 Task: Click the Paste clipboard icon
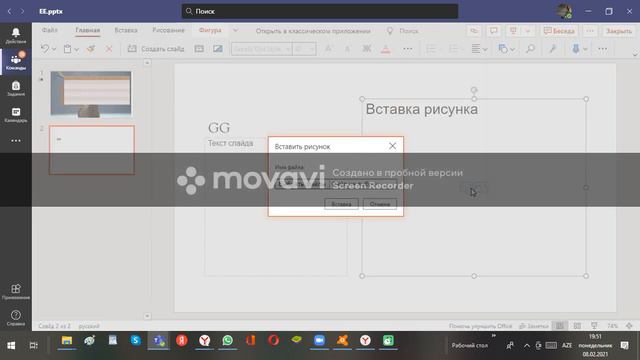[x=67, y=49]
